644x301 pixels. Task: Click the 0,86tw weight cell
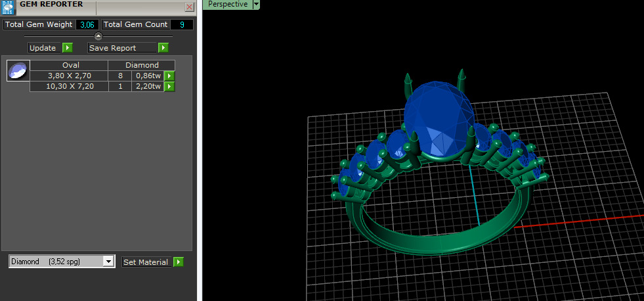point(148,76)
